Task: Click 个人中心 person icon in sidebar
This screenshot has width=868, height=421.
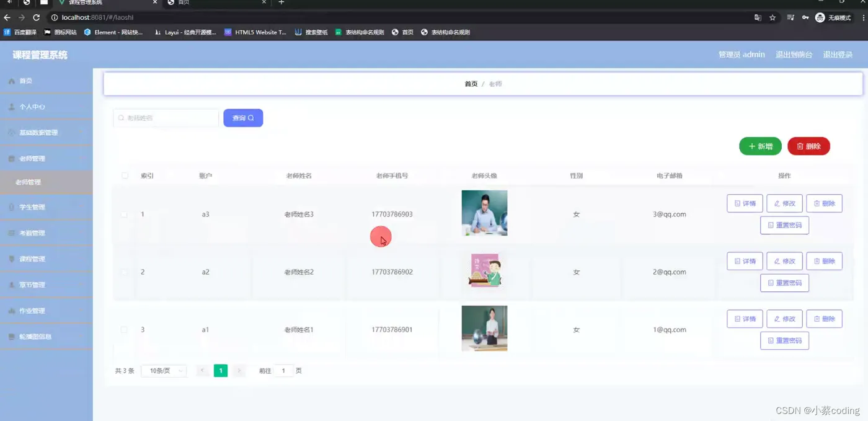Action: coord(12,107)
